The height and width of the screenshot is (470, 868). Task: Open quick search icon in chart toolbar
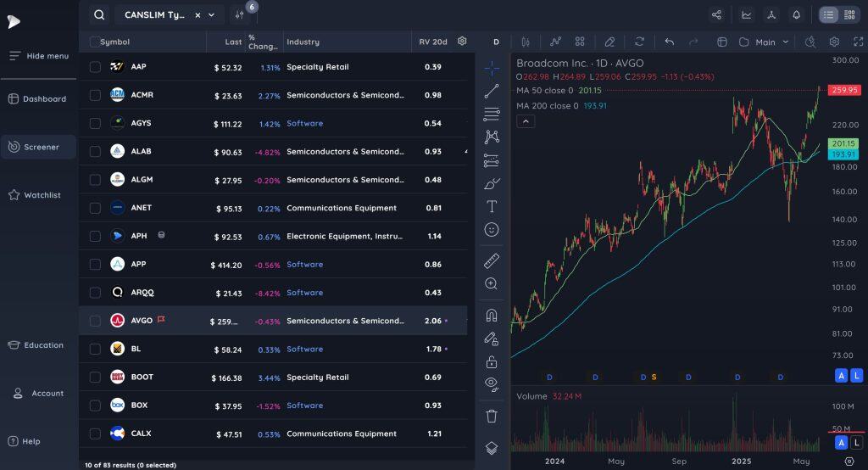(x=810, y=42)
